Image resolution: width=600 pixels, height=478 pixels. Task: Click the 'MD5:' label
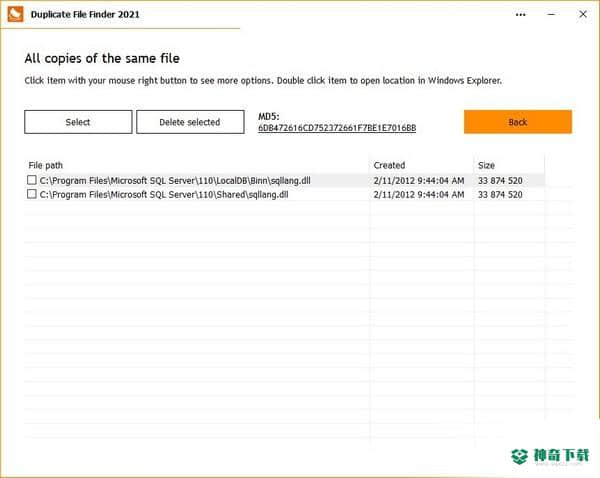(x=269, y=116)
